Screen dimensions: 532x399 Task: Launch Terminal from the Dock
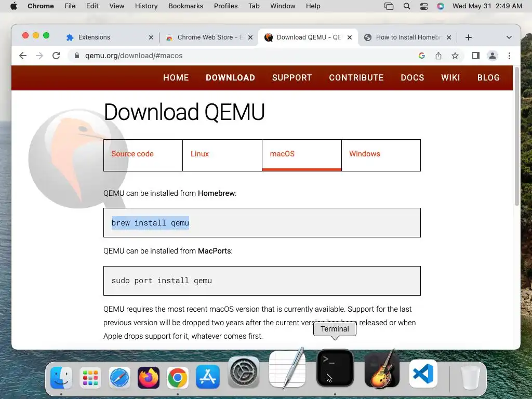335,368
